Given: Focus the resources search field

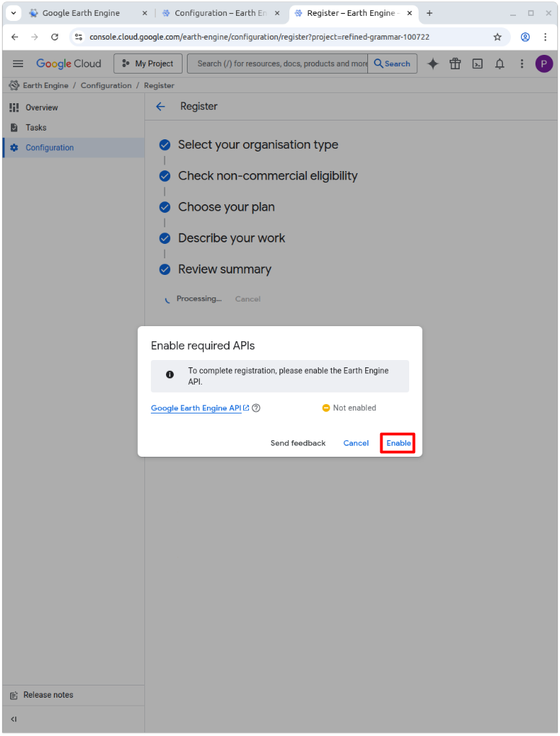Looking at the screenshot, I should tap(278, 63).
